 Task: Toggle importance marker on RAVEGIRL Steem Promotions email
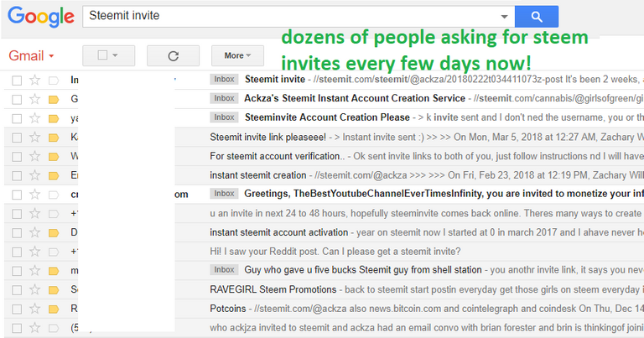(x=54, y=289)
